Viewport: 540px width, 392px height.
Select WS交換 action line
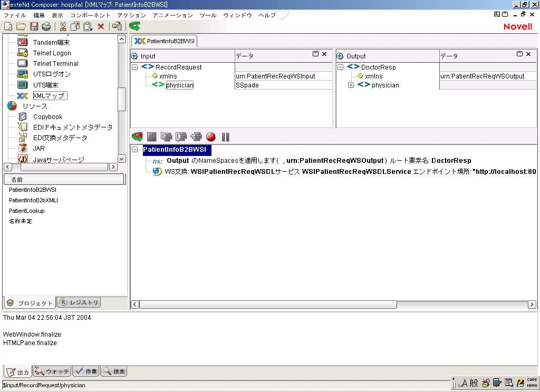[344, 171]
